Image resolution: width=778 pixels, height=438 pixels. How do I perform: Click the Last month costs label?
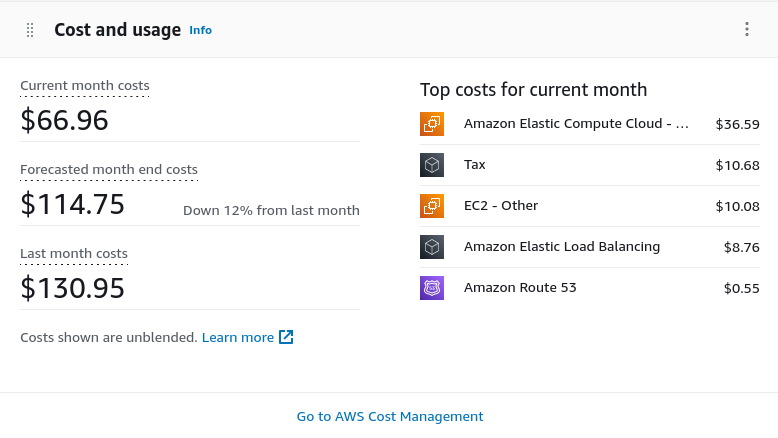pyautogui.click(x=74, y=253)
